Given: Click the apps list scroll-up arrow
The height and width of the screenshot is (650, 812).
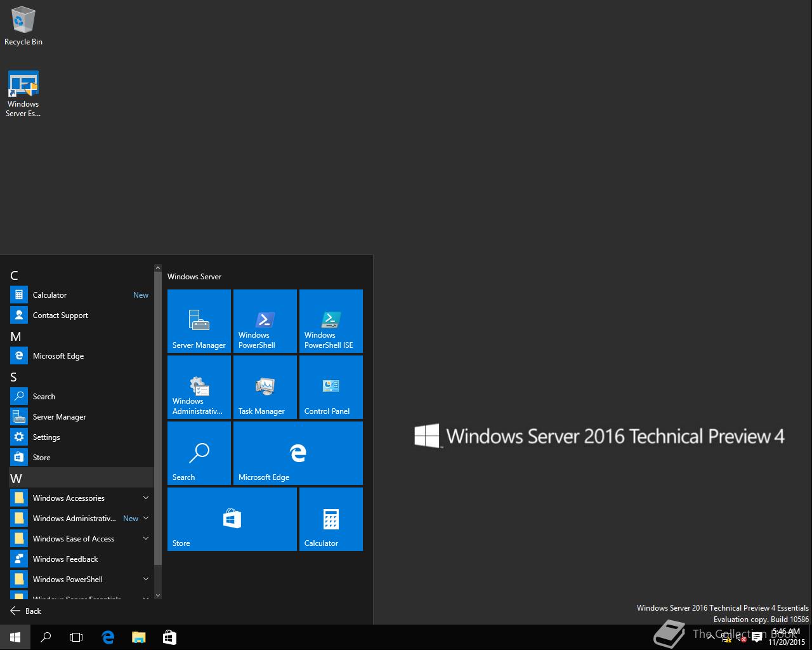Looking at the screenshot, I should tap(158, 269).
